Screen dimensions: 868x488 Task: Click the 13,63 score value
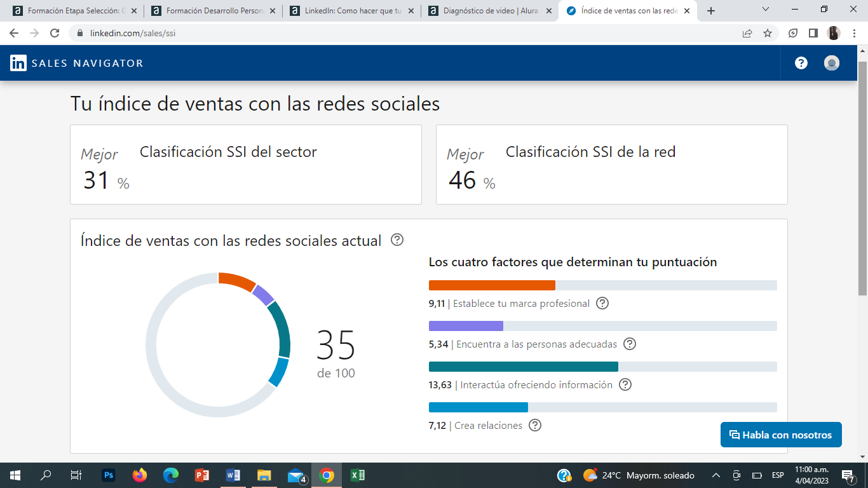440,385
